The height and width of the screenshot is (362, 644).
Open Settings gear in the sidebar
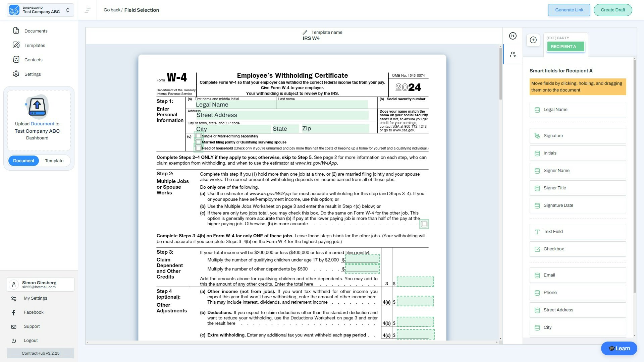[16, 74]
